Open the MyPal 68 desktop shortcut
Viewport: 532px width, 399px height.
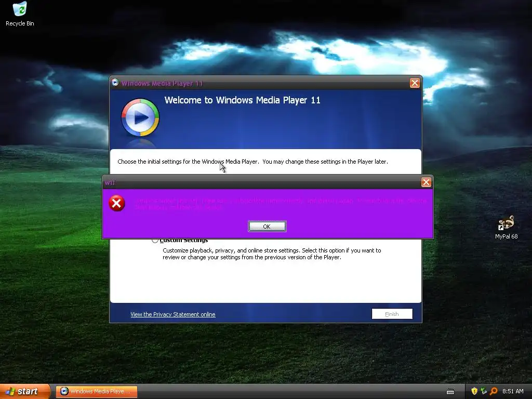tap(506, 228)
